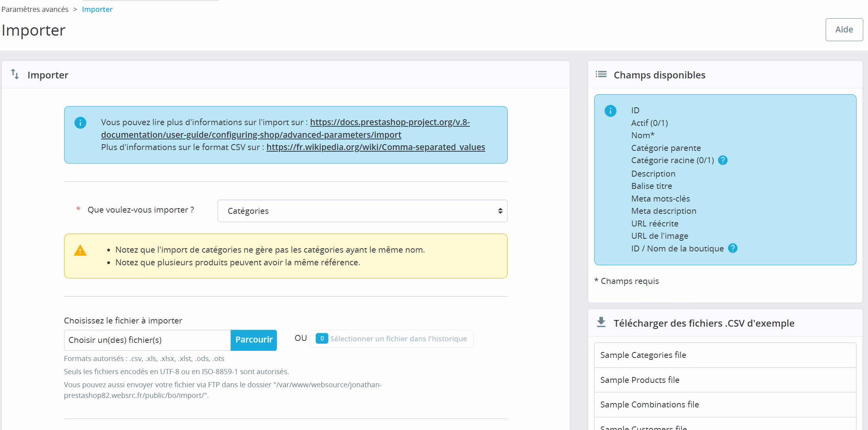
Task: Click the Catégorie parente field entry
Action: tap(666, 148)
